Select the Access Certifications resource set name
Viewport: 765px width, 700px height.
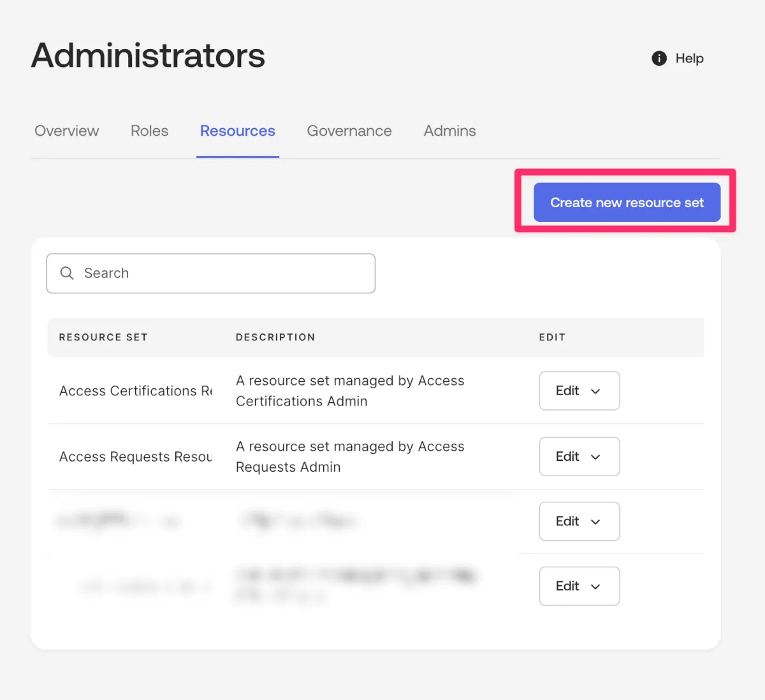(x=135, y=391)
